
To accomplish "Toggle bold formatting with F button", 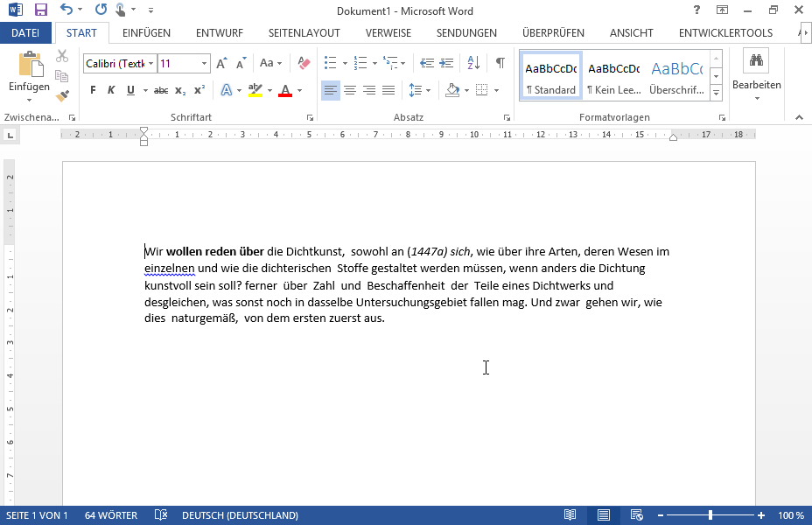I will [x=93, y=90].
